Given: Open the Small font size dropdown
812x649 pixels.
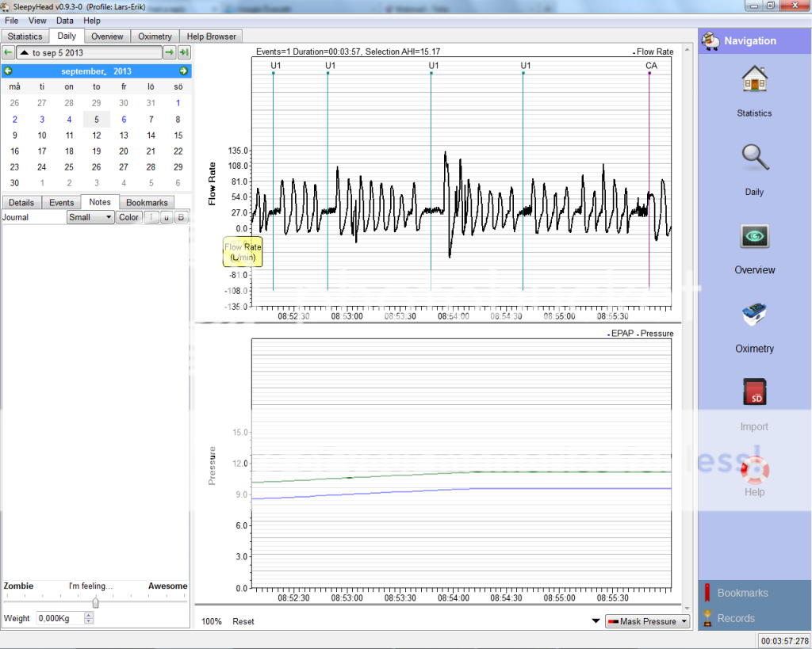Looking at the screenshot, I should click(90, 217).
